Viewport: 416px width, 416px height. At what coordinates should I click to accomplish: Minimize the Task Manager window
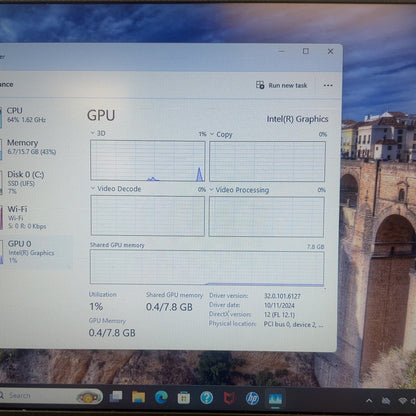(x=281, y=51)
